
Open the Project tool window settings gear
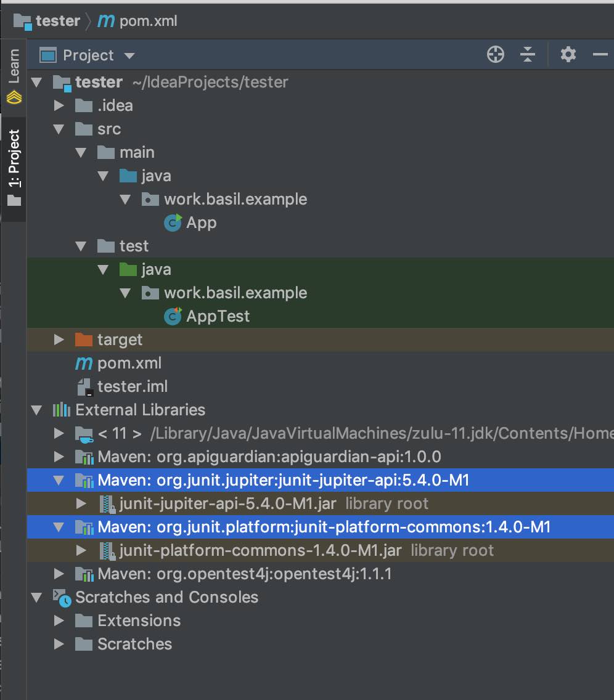coord(568,55)
